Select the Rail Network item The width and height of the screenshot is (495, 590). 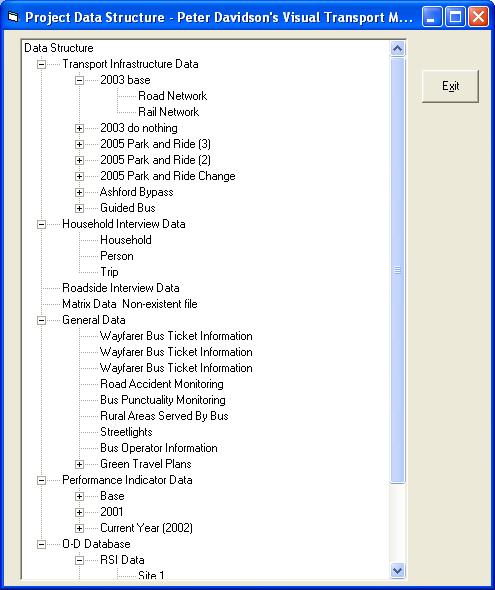(169, 112)
